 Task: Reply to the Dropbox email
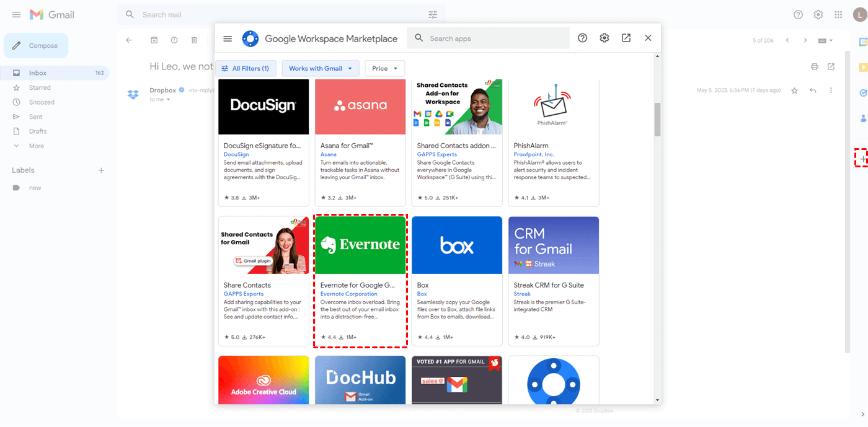813,90
